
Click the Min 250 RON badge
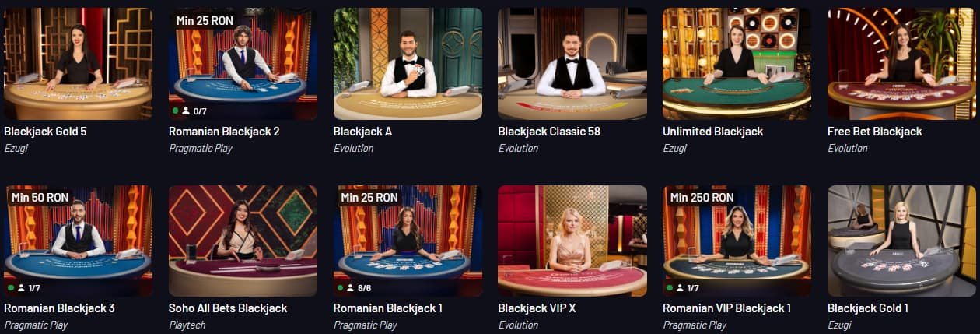(702, 198)
